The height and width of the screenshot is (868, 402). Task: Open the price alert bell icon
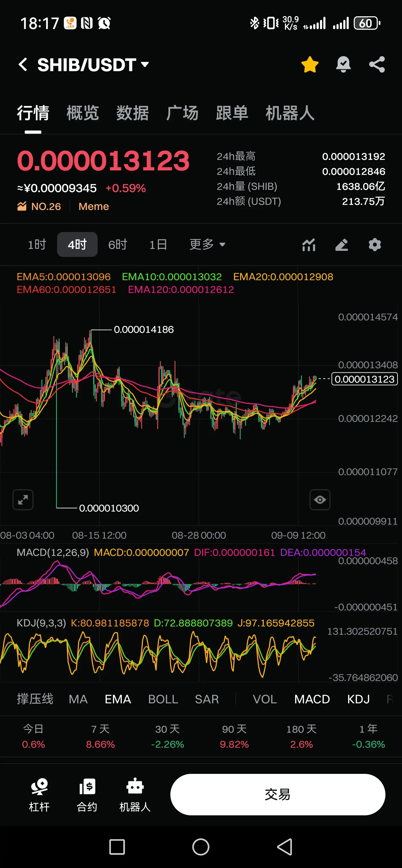click(x=343, y=64)
